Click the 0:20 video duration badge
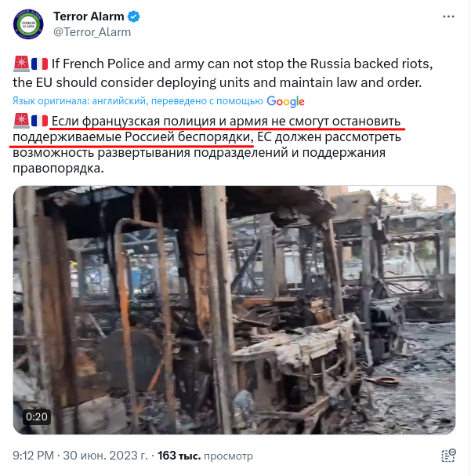471x476 pixels. tap(37, 417)
